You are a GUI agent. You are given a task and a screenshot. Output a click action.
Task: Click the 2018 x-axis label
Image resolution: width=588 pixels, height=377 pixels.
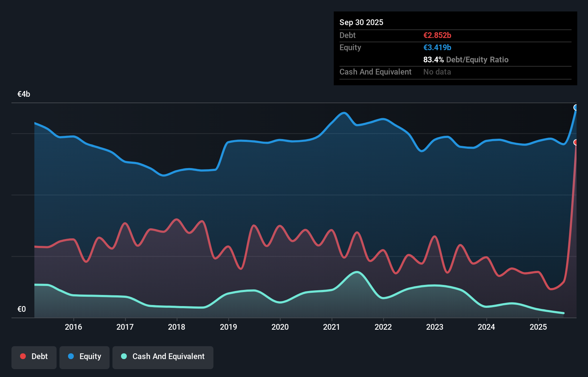point(177,327)
